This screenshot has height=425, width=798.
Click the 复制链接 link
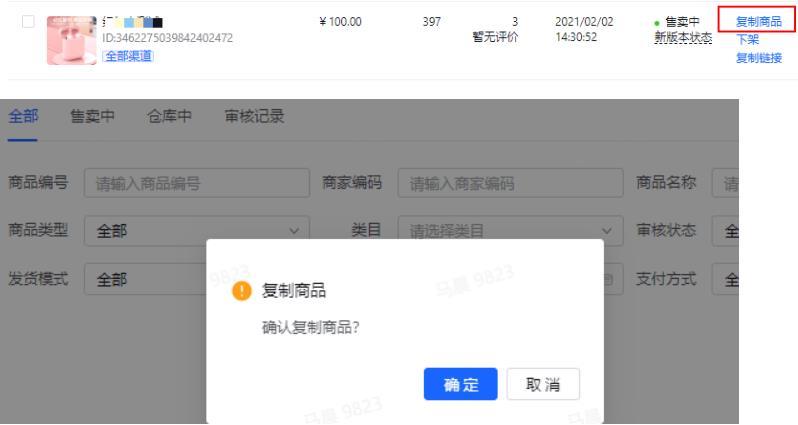pos(758,57)
